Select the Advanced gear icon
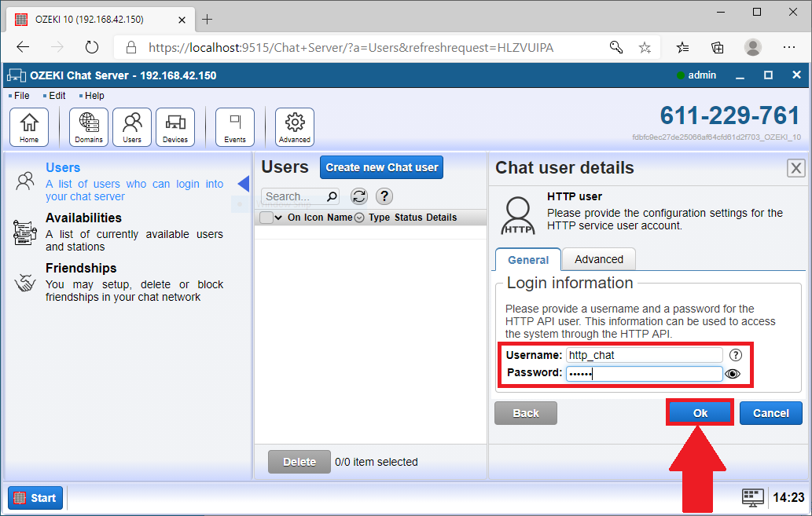Viewport: 812px width, 516px height. 294,126
